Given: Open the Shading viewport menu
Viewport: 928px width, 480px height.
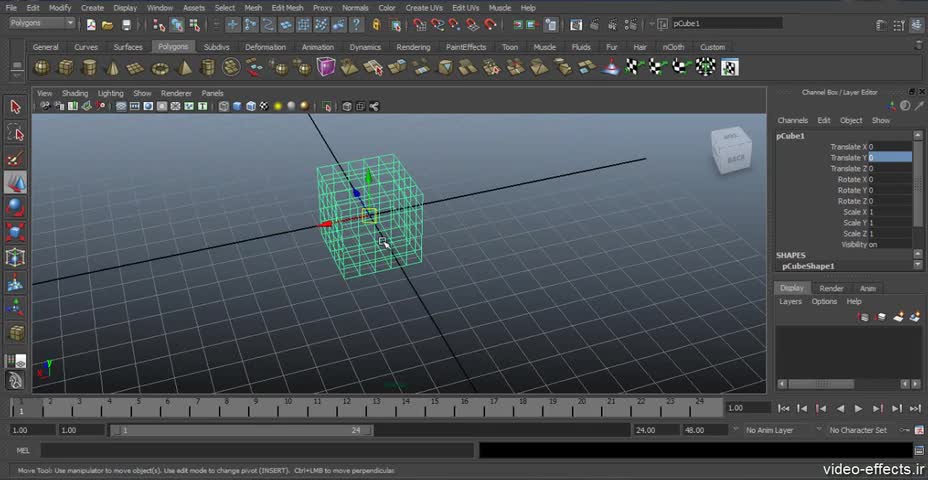Looking at the screenshot, I should coord(75,94).
